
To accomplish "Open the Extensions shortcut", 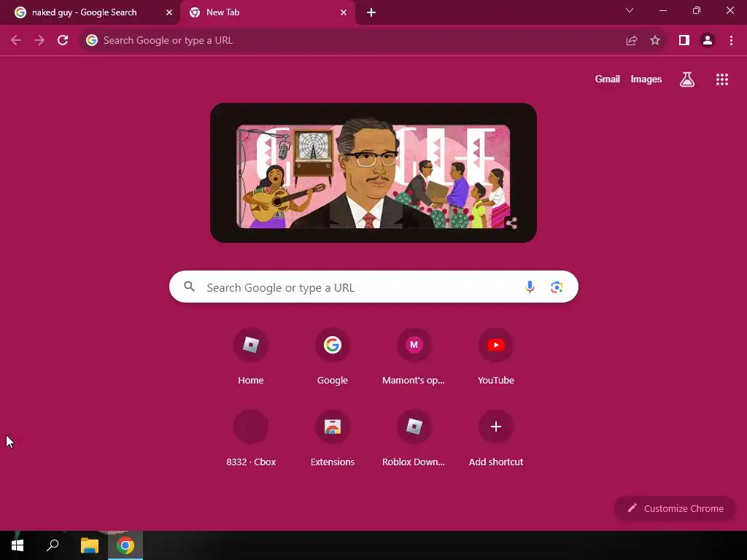I will (333, 438).
